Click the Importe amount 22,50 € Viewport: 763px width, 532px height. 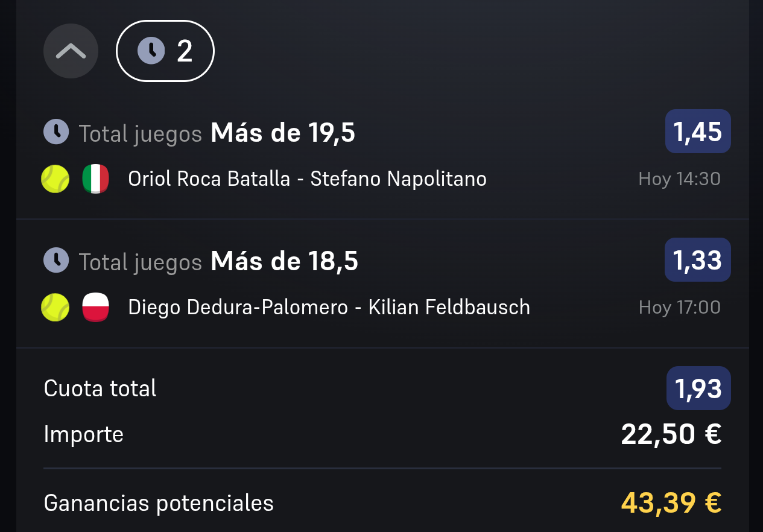tap(671, 434)
